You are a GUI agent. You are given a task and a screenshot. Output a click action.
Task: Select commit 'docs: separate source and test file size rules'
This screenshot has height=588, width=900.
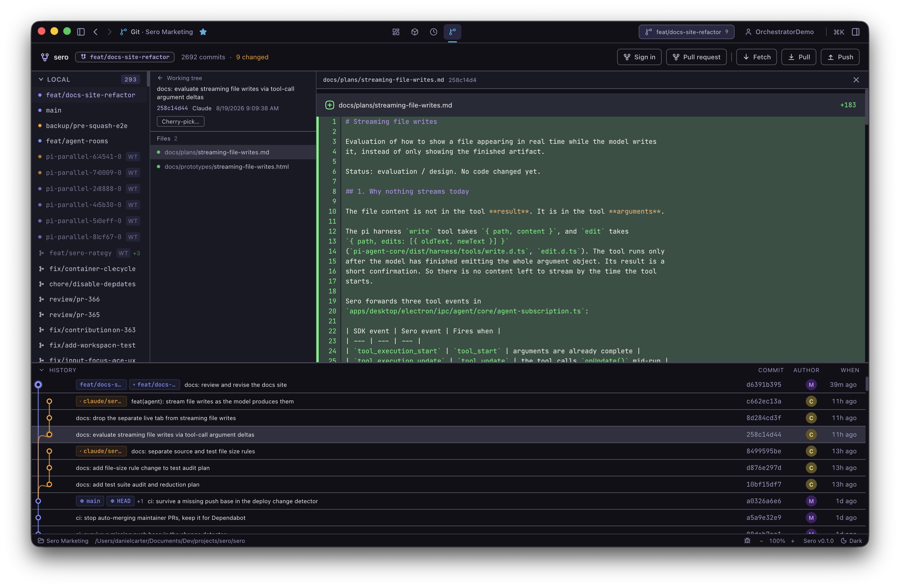tap(449, 451)
